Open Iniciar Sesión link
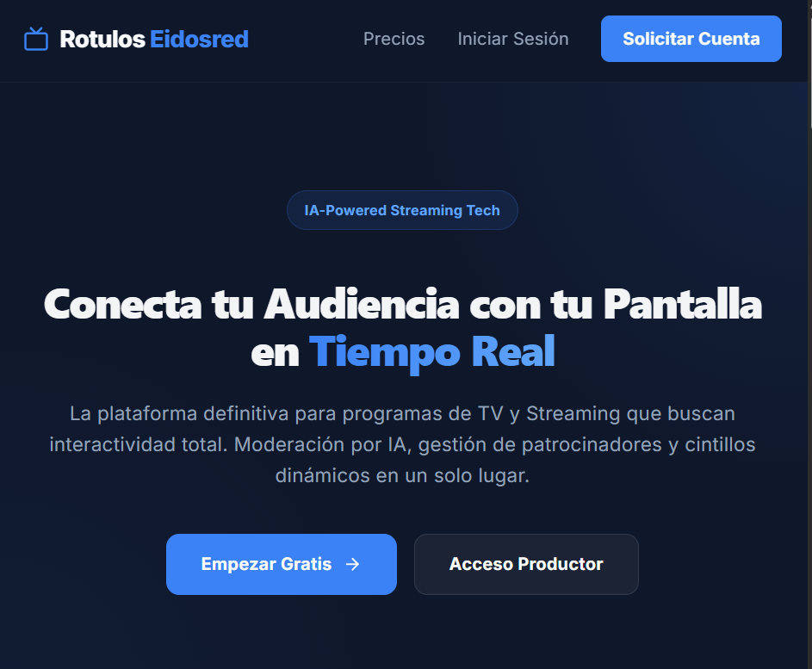This screenshot has width=812, height=669. point(512,39)
